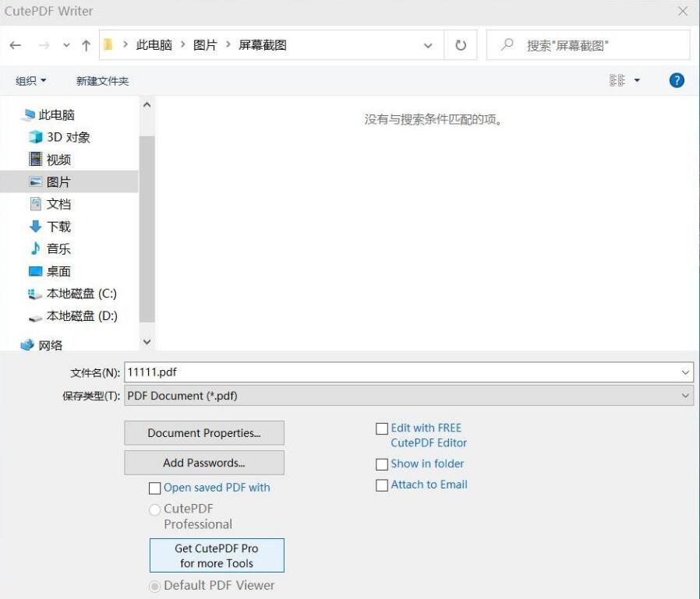Go back with the left arrow

[16, 45]
